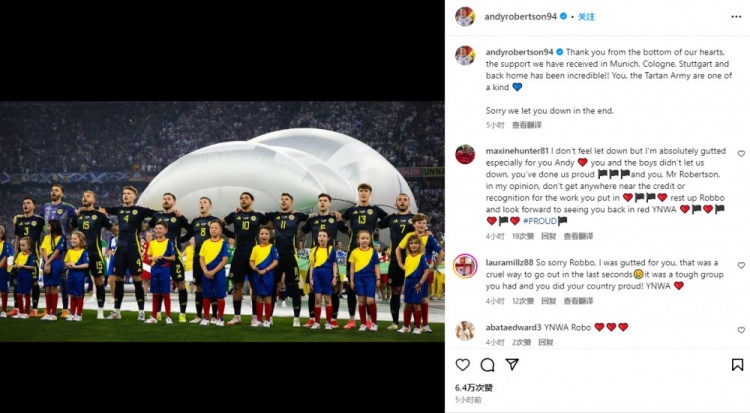
Task: Open the #PROUD hashtag link
Action: 540,221
